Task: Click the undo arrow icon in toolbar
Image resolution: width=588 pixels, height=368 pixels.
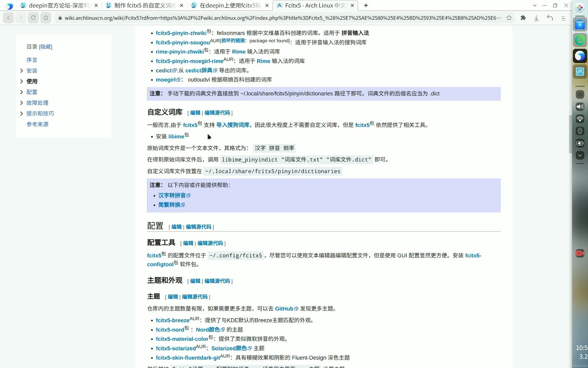Action: pyautogui.click(x=550, y=18)
